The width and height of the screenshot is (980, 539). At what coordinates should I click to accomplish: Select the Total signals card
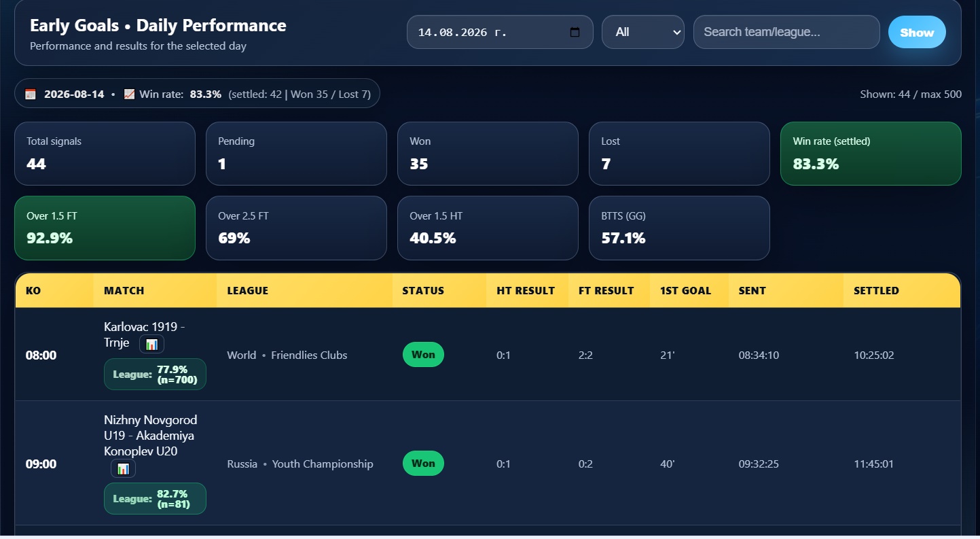click(x=105, y=154)
